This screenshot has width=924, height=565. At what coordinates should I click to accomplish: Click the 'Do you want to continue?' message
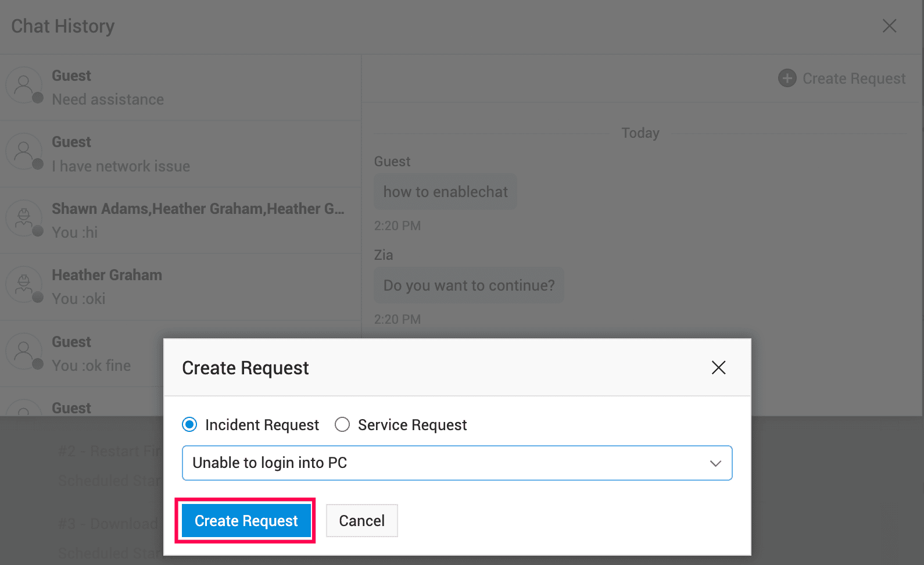click(x=469, y=285)
